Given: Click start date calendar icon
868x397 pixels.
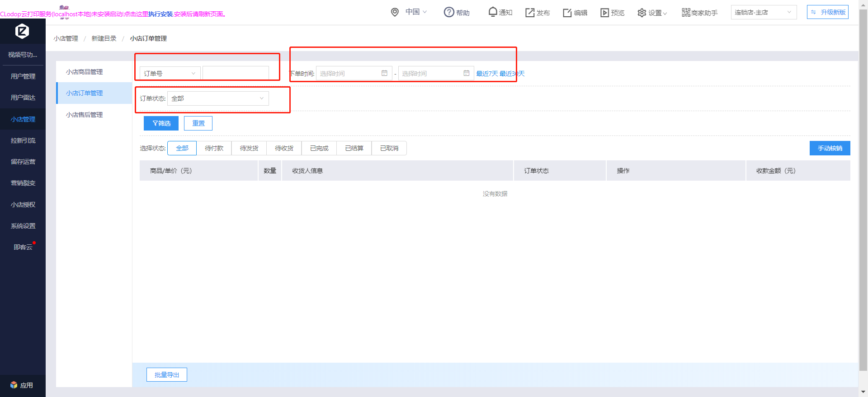Looking at the screenshot, I should coord(384,73).
